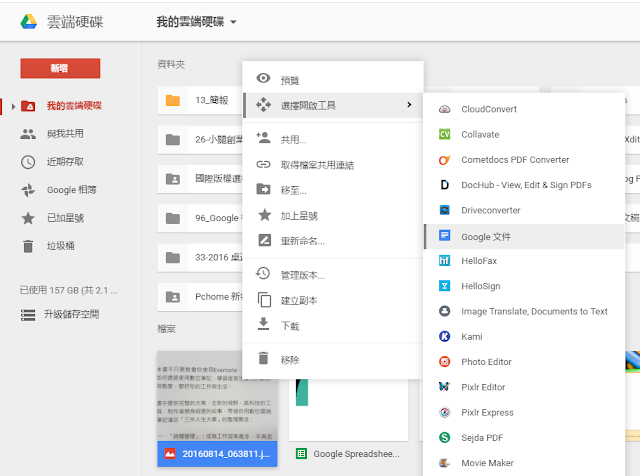Select 選擇開啟工具 menu entry
The height and width of the screenshot is (476, 640).
333,105
